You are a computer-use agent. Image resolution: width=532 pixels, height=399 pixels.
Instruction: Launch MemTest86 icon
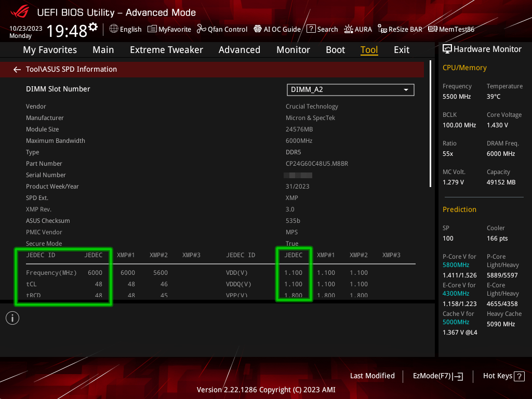coord(433,29)
